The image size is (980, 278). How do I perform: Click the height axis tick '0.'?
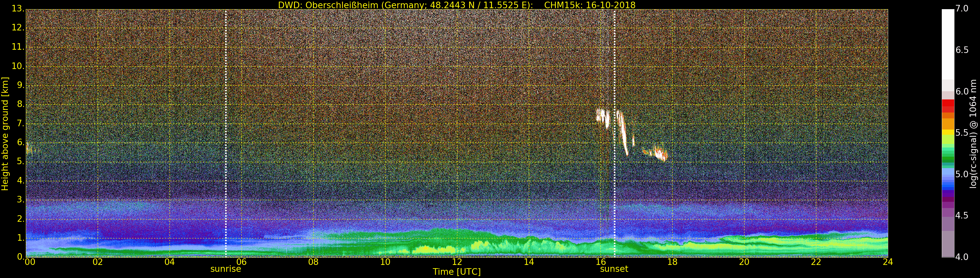[x=21, y=257]
